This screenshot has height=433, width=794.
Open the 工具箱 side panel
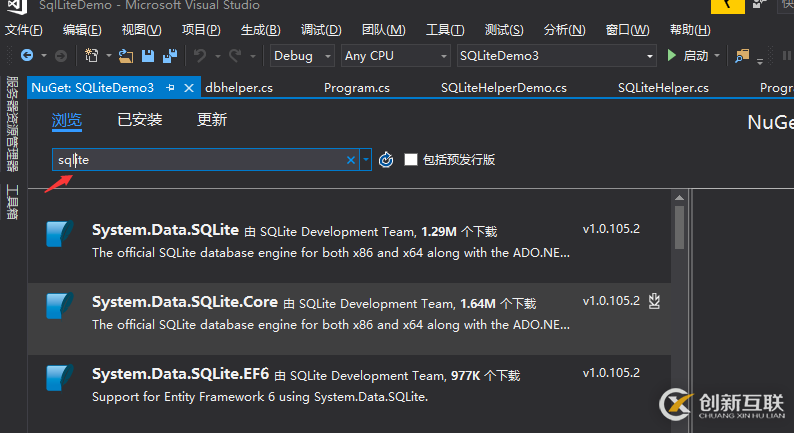(12, 202)
